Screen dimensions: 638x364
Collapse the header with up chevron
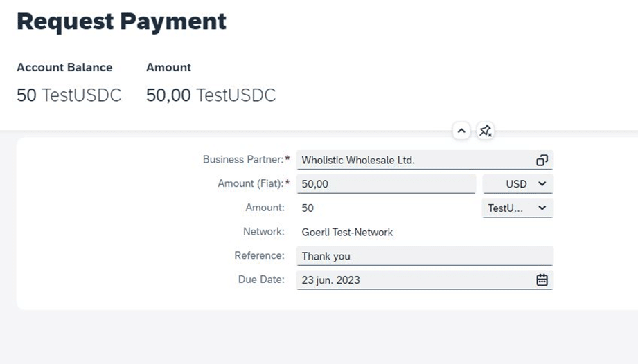461,131
